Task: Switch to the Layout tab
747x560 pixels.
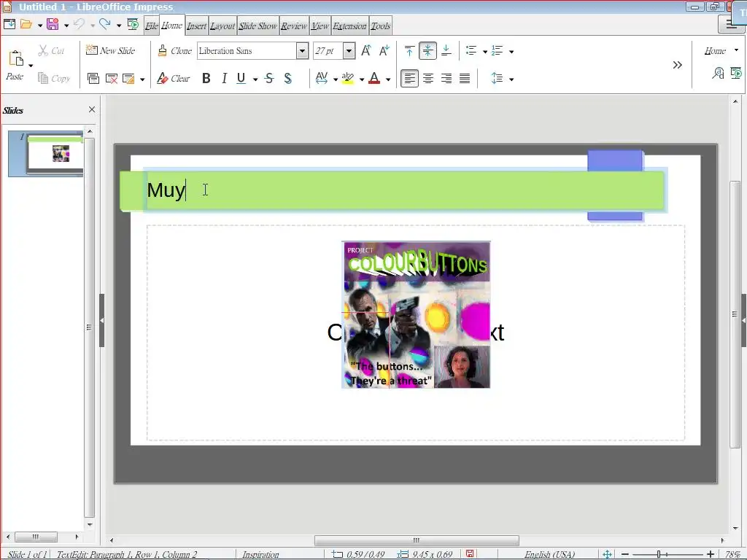Action: click(x=222, y=26)
